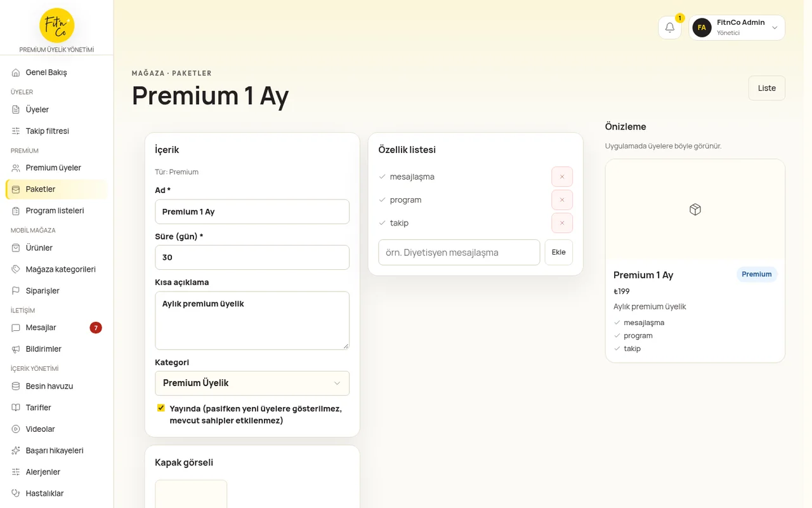
Task: Click the play icon beside Videolar
Action: pos(16,429)
